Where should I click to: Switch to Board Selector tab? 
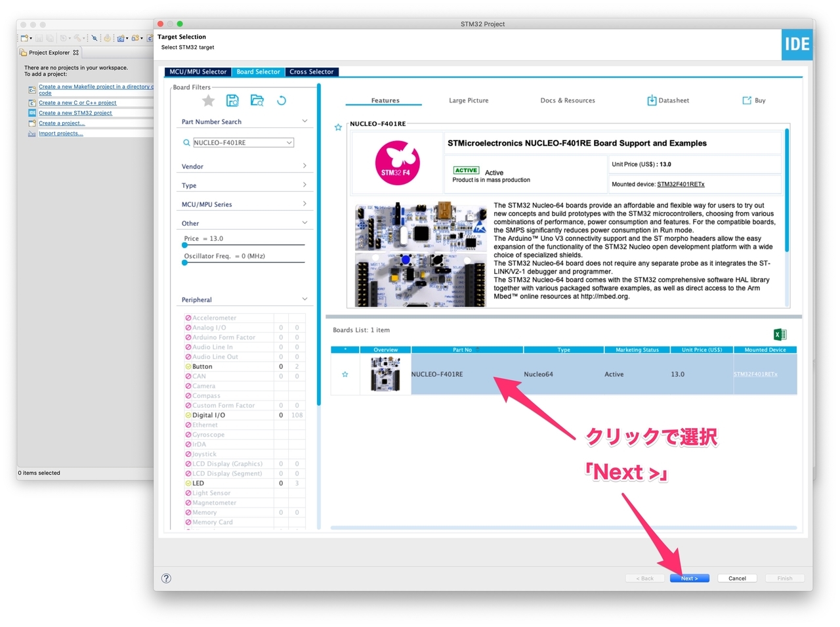tap(258, 72)
